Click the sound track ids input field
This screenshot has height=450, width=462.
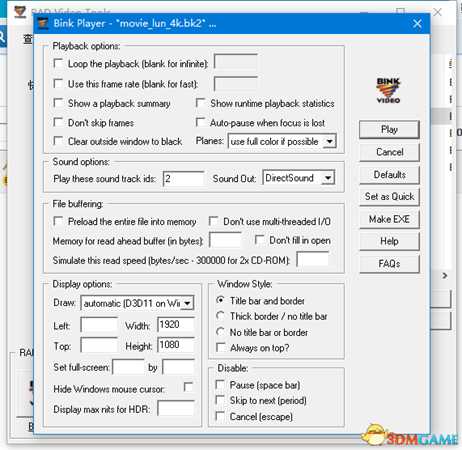[x=184, y=179]
